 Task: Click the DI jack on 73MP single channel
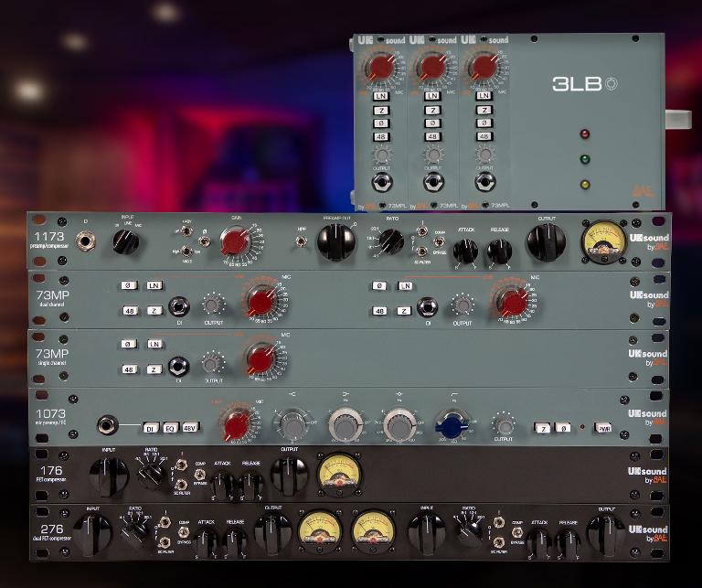pyautogui.click(x=178, y=366)
